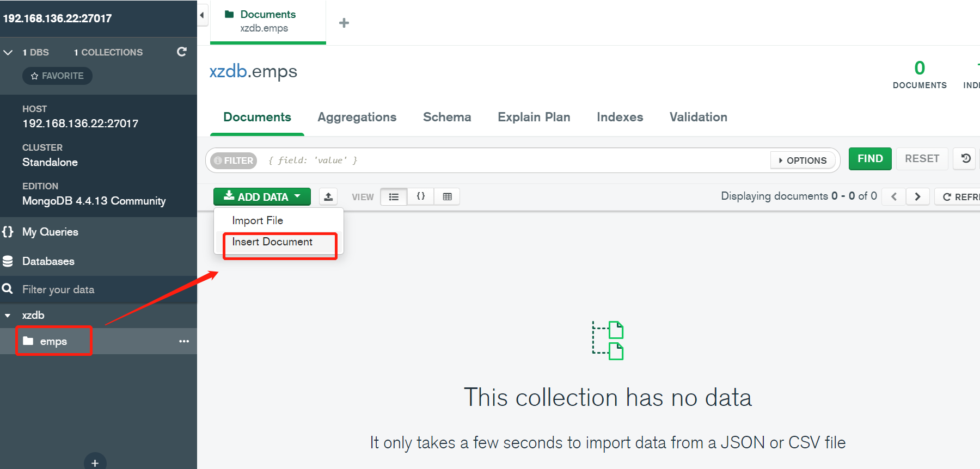980x469 pixels.
Task: Switch to the Aggregations tab
Action: click(x=357, y=117)
